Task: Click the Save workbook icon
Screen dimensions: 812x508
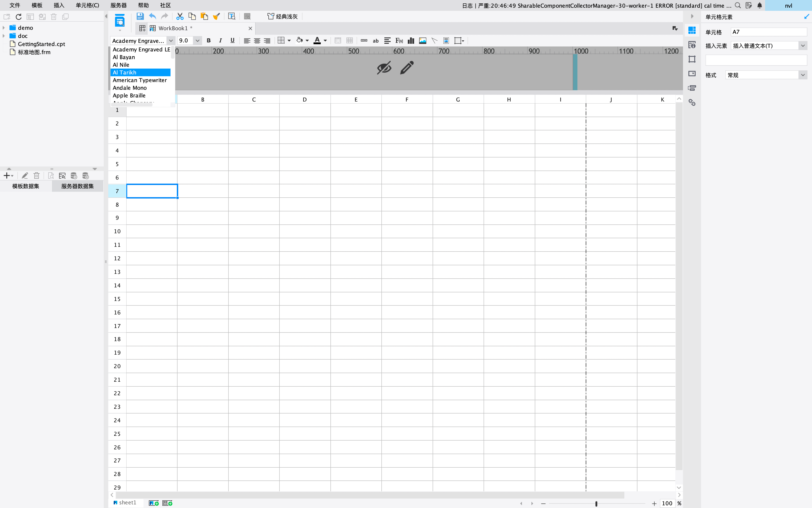Action: (140, 16)
